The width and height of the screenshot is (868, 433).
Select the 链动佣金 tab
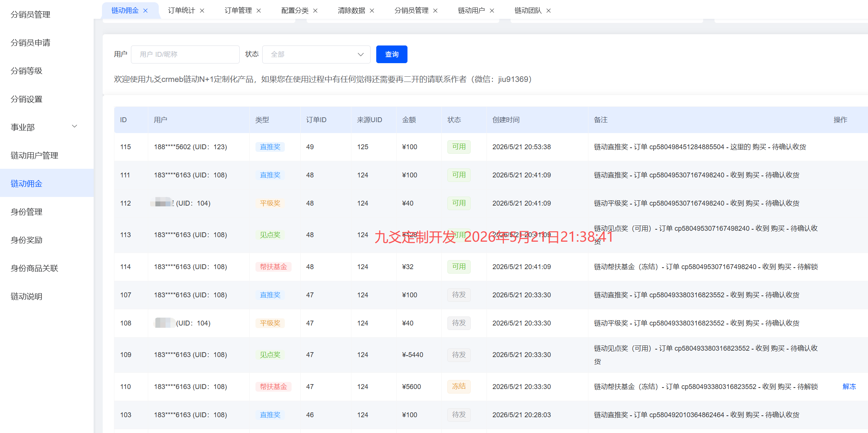125,11
